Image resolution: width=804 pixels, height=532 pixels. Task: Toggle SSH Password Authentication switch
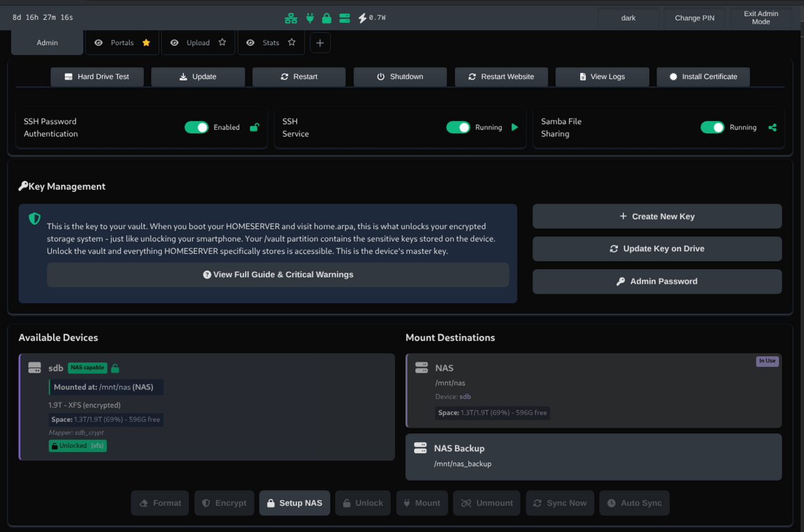coord(196,127)
